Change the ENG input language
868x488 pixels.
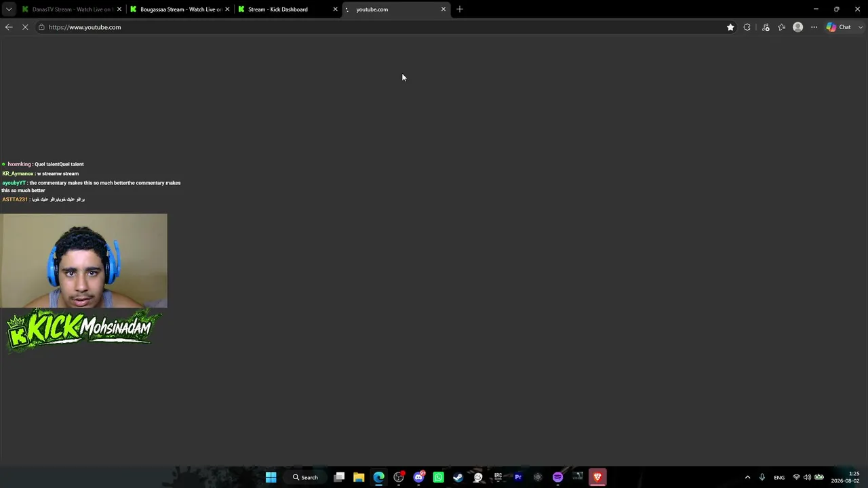point(779,477)
